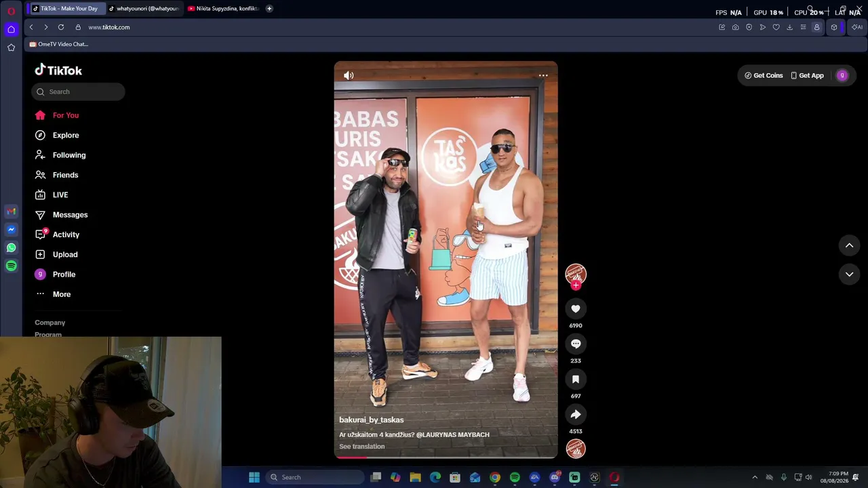Image resolution: width=868 pixels, height=488 pixels.
Task: Open the ad blocker shield icon
Action: click(x=749, y=27)
